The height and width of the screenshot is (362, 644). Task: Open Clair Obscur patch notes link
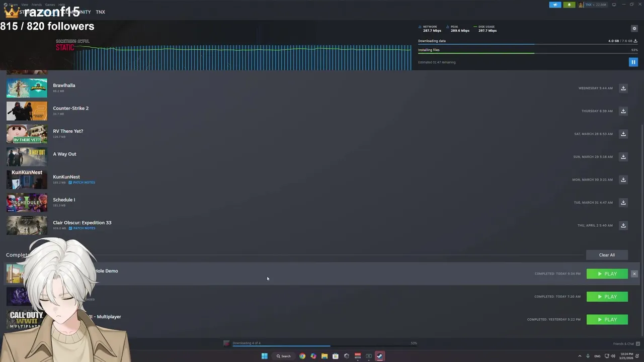click(x=82, y=228)
